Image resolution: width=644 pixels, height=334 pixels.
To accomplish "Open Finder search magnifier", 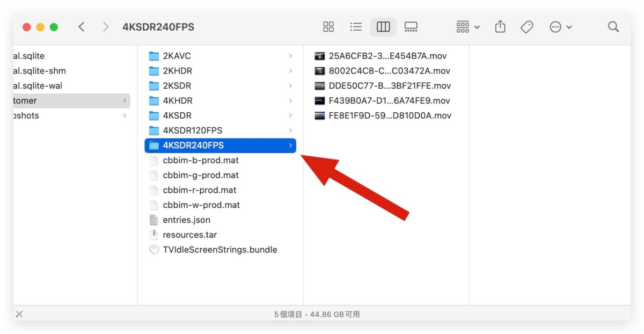I will tap(613, 27).
